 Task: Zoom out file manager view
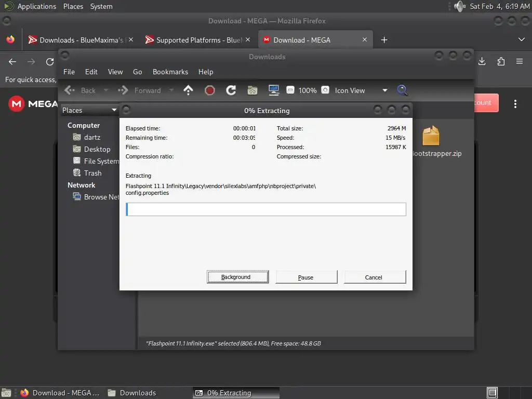[x=290, y=90]
